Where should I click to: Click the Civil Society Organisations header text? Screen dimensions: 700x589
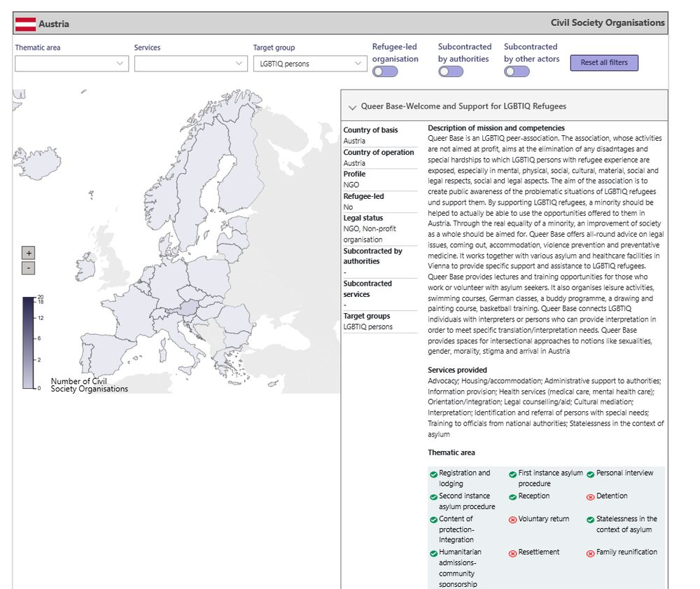[607, 23]
